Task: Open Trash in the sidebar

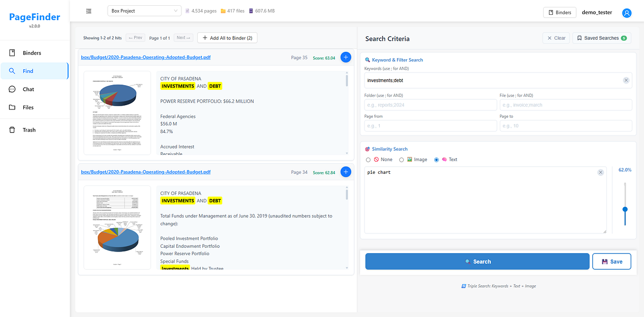Action: click(35, 130)
